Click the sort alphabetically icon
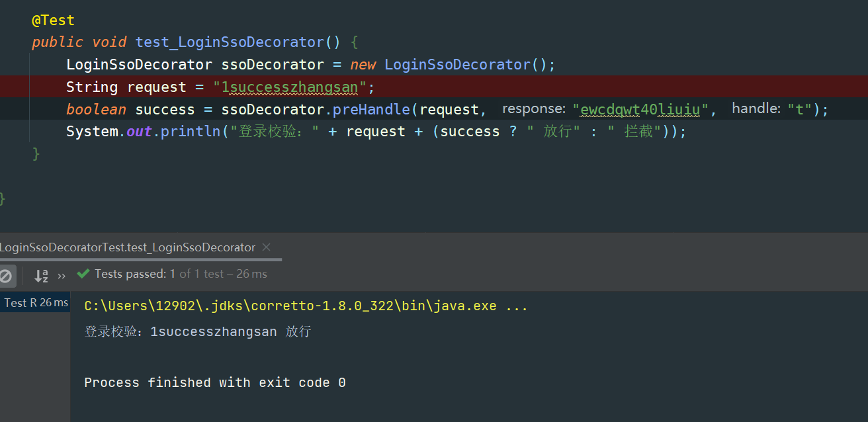Viewport: 868px width, 422px height. tap(41, 275)
